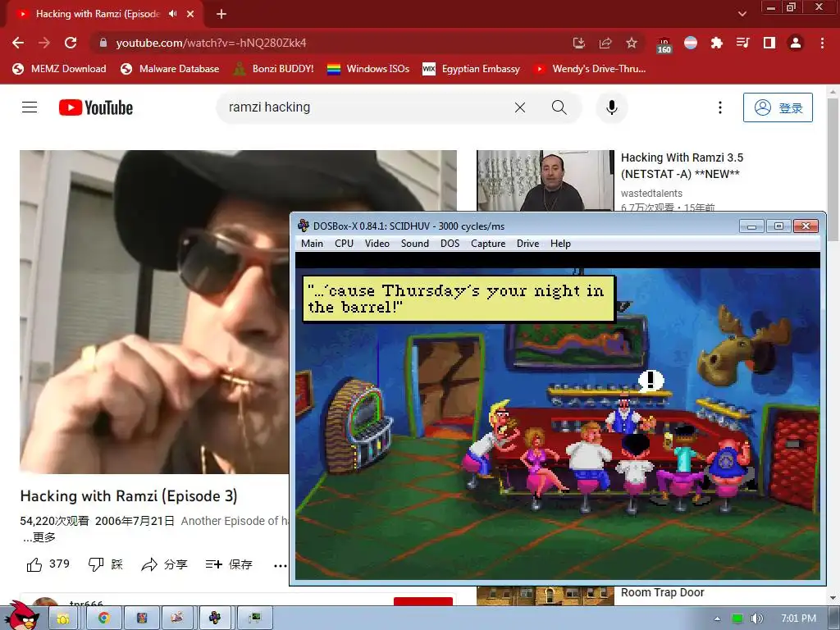This screenshot has height=630, width=840.
Task: Open MEMZ Download bookmark
Action: [x=59, y=69]
